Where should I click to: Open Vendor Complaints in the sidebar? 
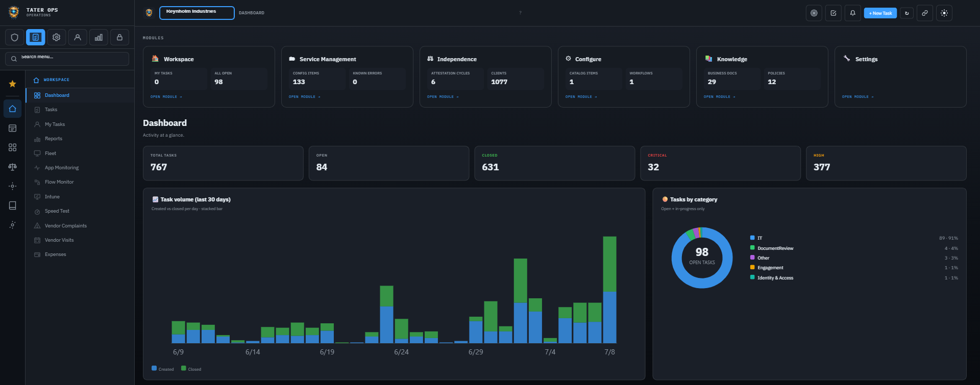[80, 226]
